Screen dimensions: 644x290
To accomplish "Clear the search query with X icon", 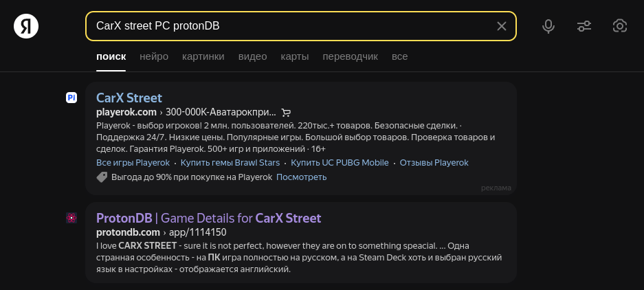I will pos(502,26).
